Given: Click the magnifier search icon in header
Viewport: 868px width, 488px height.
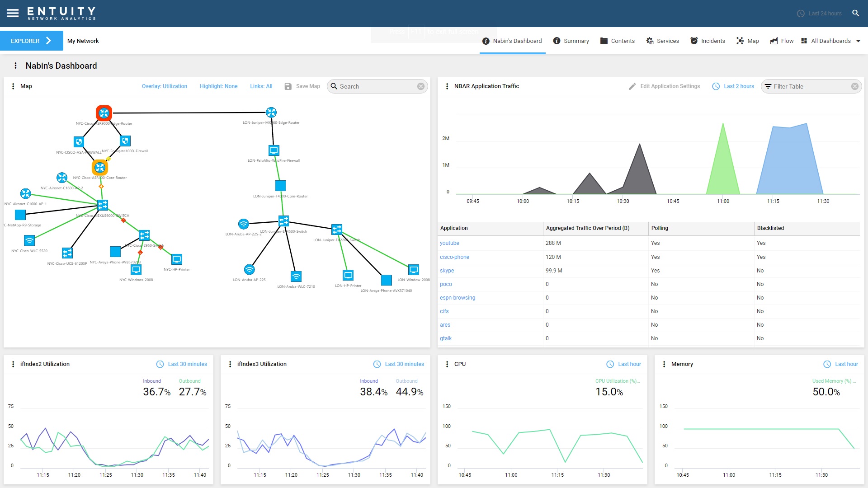Looking at the screenshot, I should click(x=855, y=13).
